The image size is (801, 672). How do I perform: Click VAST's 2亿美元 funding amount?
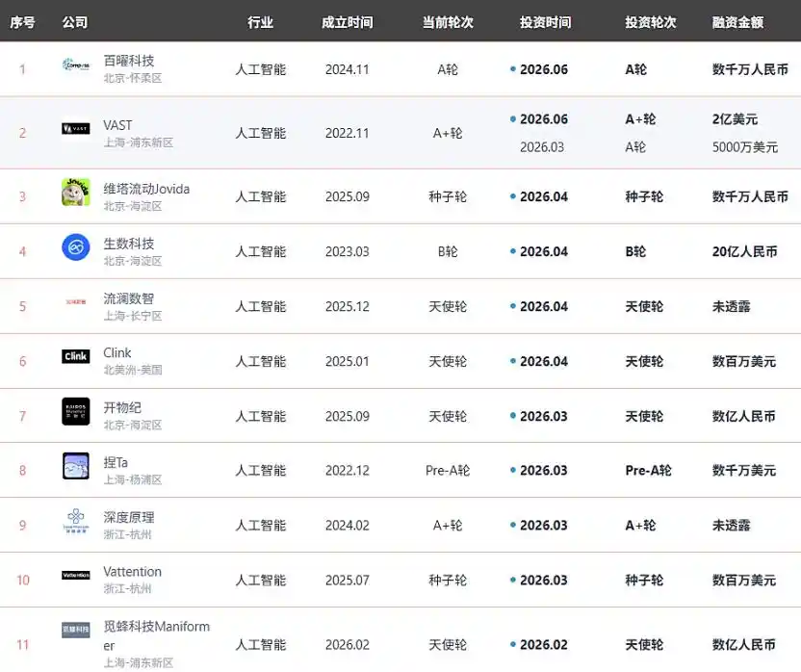click(x=736, y=119)
